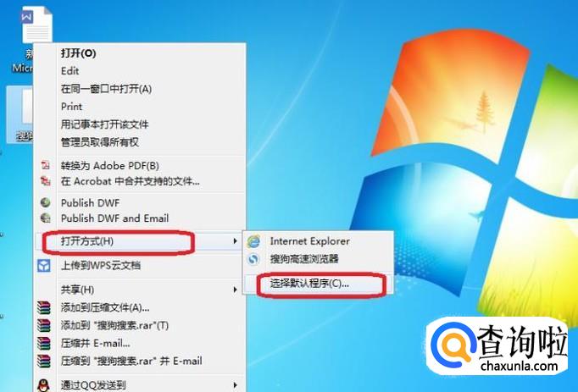Click the WPS cloud upload icon
The width and height of the screenshot is (578, 392).
[x=44, y=265]
